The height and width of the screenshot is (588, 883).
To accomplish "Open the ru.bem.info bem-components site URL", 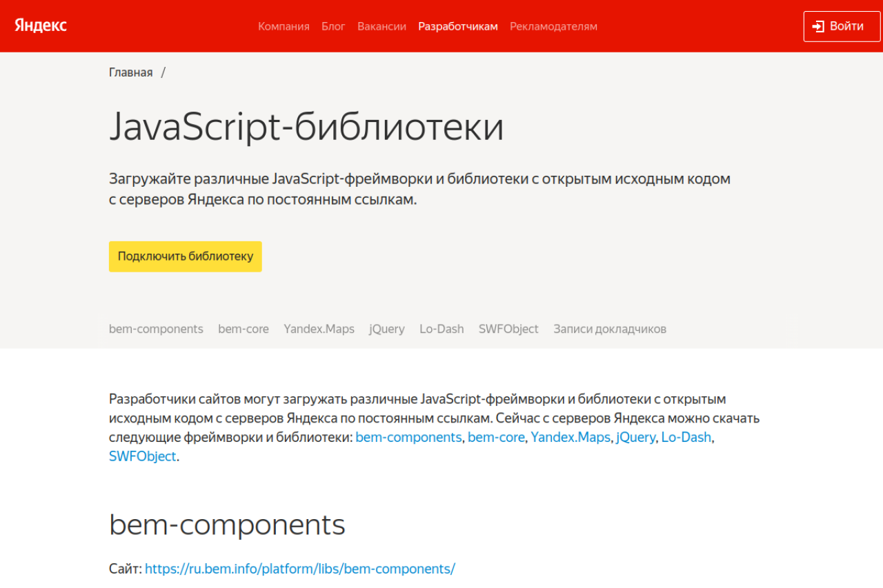I will point(300,569).
